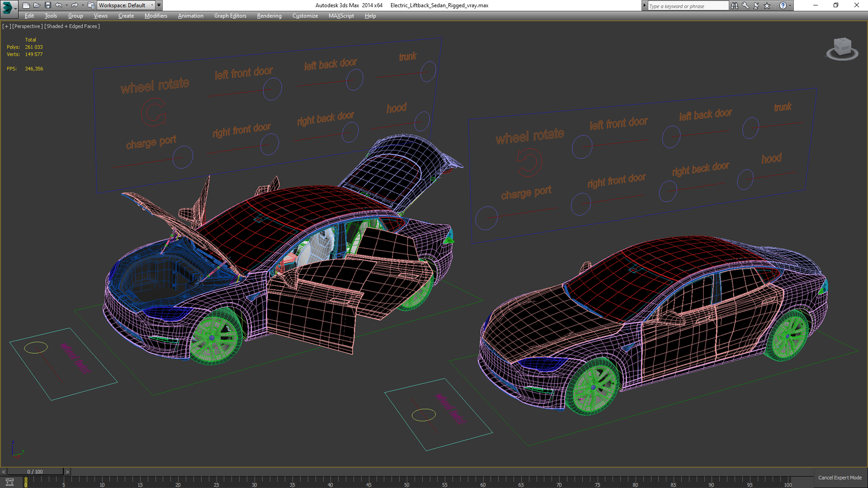Screen dimensions: 868x488
Task: Open the Help menu
Action: point(370,16)
